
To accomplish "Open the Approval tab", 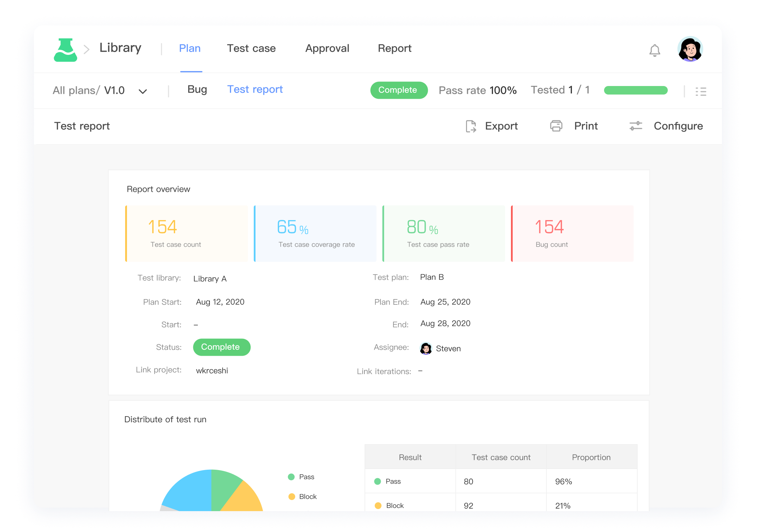I will pyautogui.click(x=327, y=48).
